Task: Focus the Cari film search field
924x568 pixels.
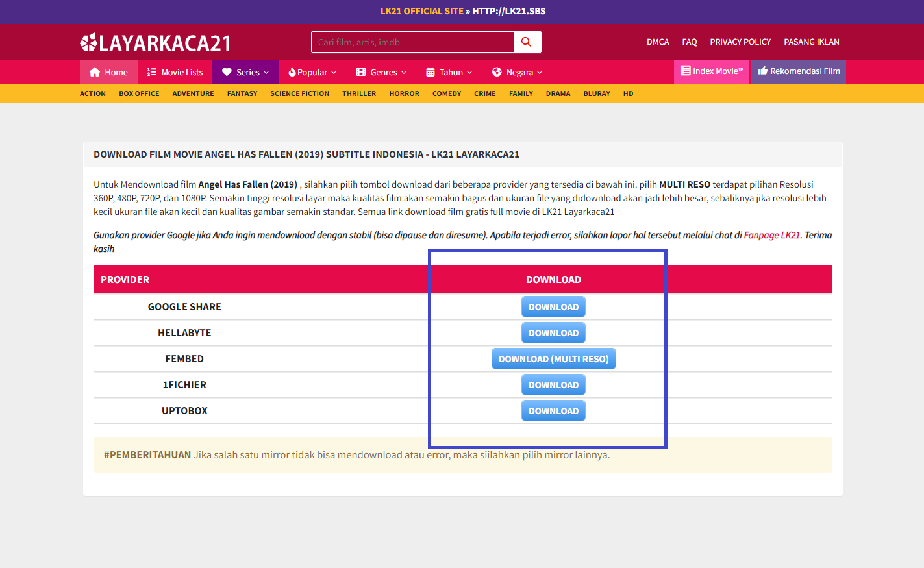Action: click(x=413, y=42)
